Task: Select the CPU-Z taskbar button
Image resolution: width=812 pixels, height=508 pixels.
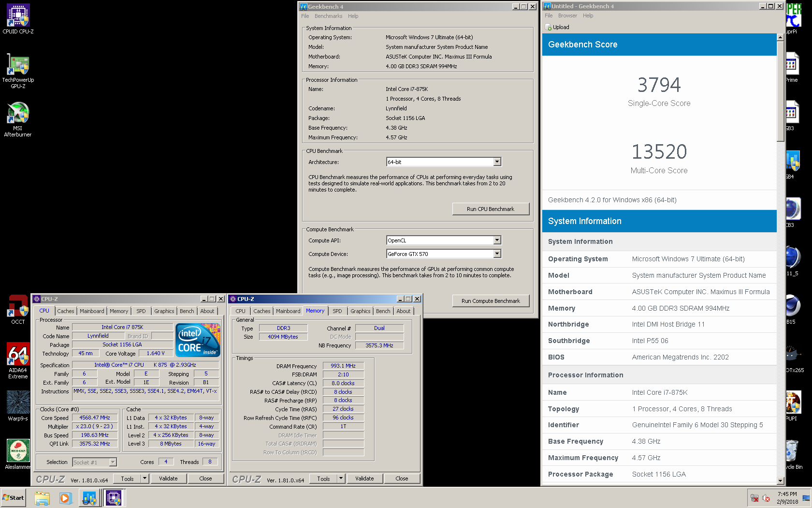Action: click(x=114, y=498)
